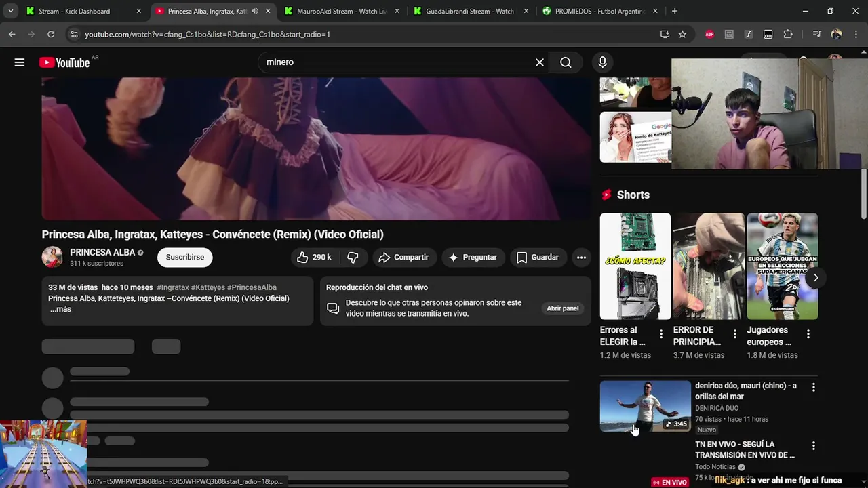Click the #Ingratax hashtag
Image resolution: width=868 pixels, height=488 pixels.
pos(173,287)
